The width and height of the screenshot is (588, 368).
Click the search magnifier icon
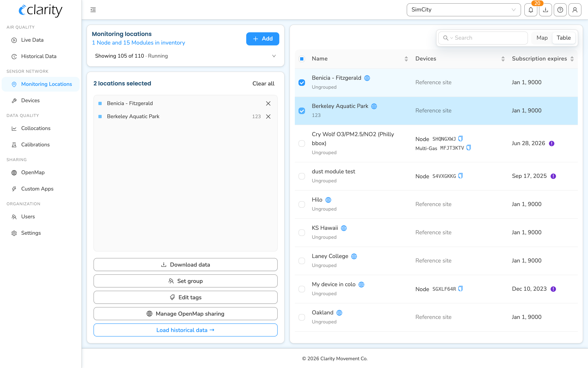coord(446,38)
